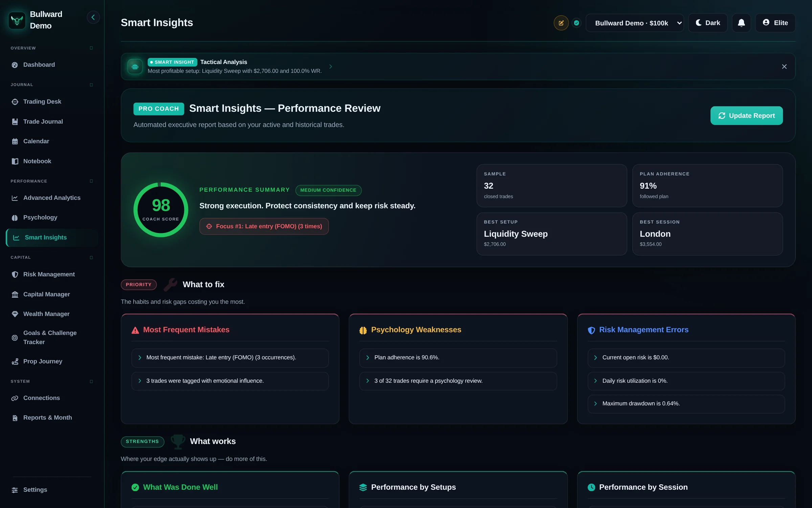Expand the Tactical Analysis insight chevron
812x508 pixels.
coord(331,66)
